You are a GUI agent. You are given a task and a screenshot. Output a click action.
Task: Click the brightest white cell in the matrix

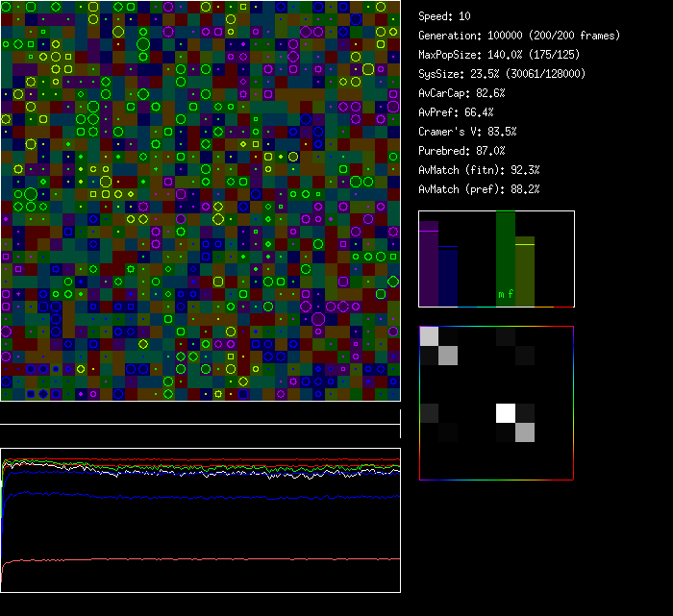[x=506, y=413]
